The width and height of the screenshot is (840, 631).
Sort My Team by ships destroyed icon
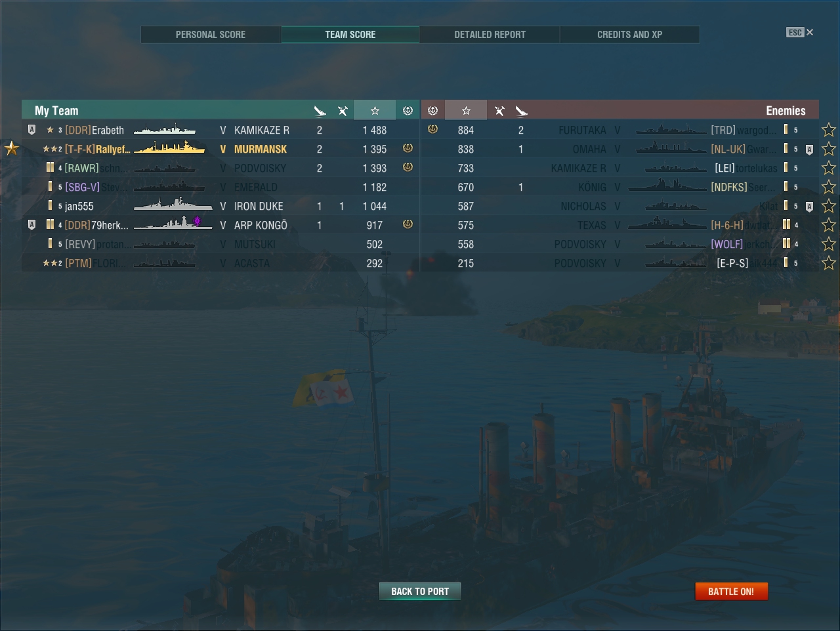(x=320, y=110)
